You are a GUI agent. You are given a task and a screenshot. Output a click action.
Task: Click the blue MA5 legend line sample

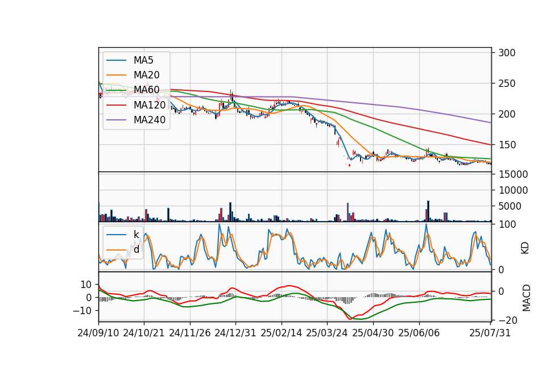coord(116,60)
